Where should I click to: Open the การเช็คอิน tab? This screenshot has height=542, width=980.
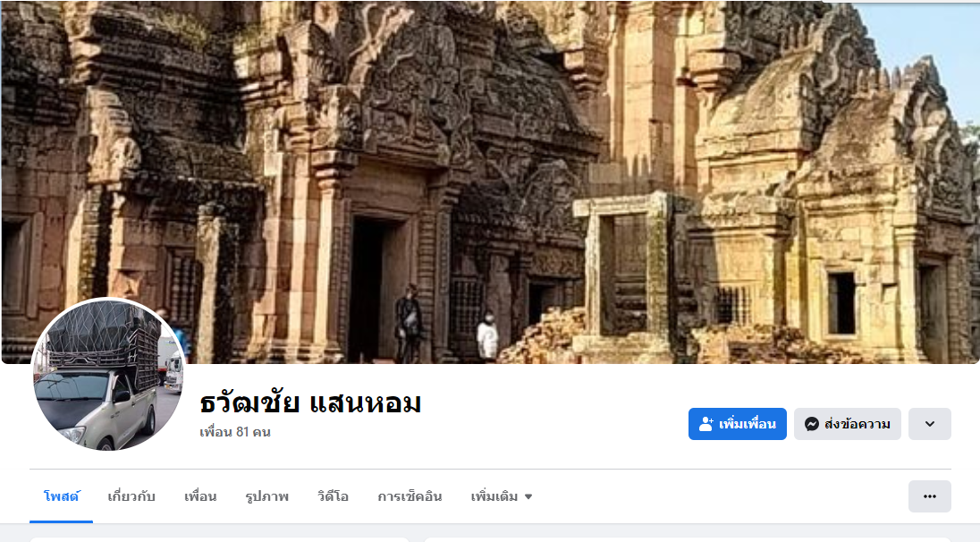point(410,496)
